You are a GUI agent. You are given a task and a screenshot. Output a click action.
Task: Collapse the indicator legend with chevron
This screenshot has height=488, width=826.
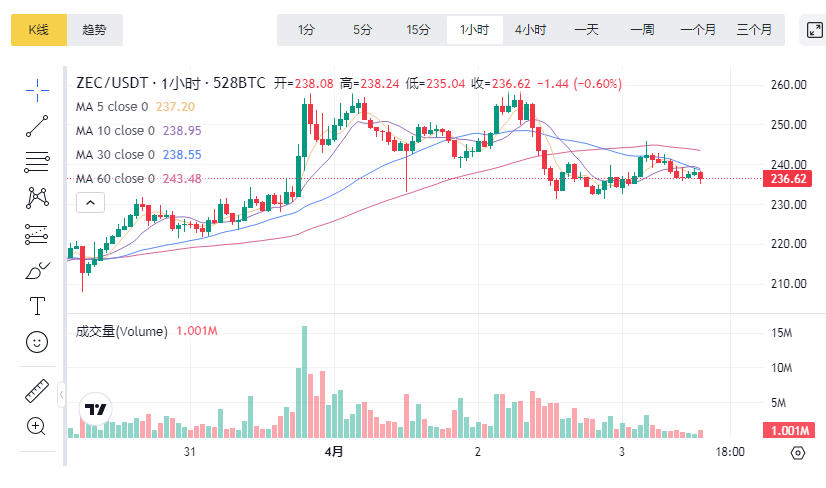point(90,203)
